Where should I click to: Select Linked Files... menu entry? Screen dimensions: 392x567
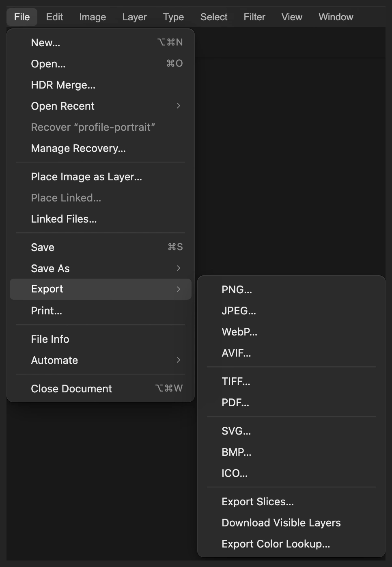101,219
